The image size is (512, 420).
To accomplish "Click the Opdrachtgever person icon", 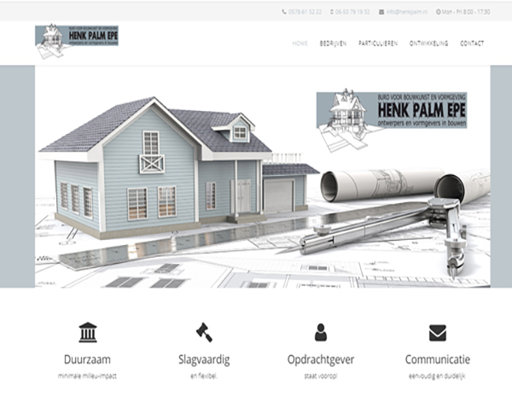I will (320, 332).
